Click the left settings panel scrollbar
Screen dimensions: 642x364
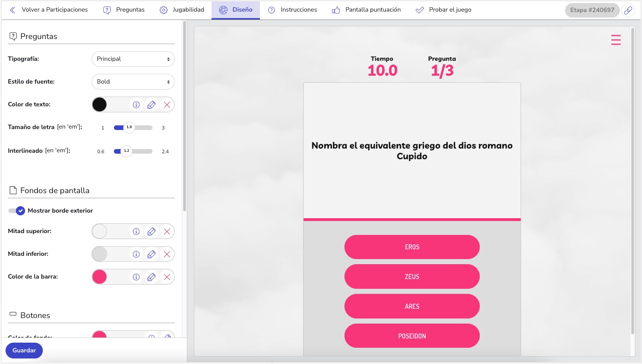click(x=184, y=116)
